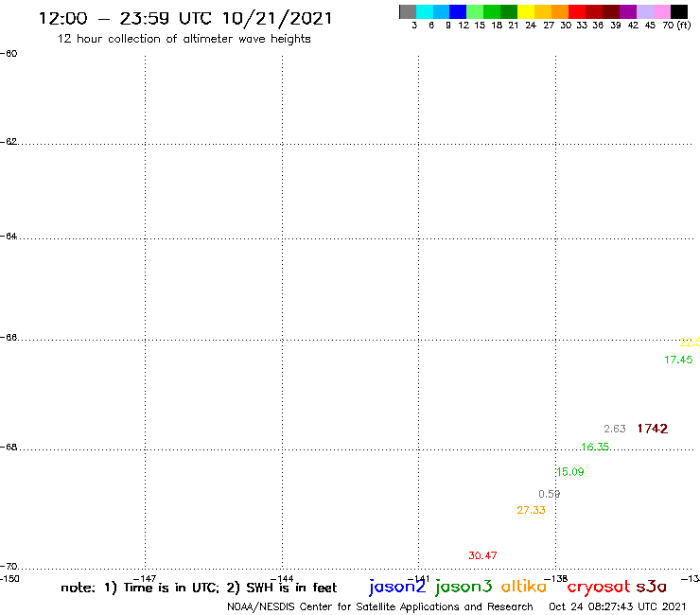Image resolution: width=700 pixels, height=615 pixels.
Task: Click the dark red s3a satellite label
Action: tap(652, 587)
